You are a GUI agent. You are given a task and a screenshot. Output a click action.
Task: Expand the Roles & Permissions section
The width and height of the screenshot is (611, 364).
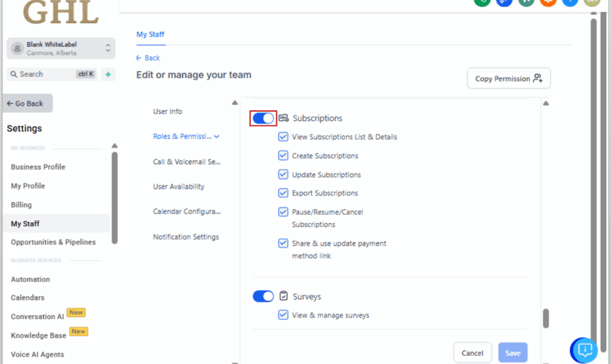(186, 136)
